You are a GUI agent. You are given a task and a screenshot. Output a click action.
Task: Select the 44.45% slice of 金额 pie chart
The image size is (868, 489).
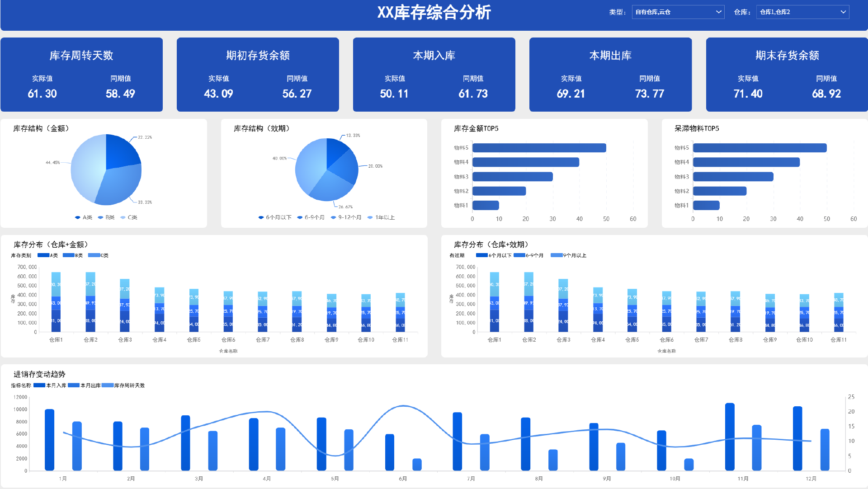(86, 167)
